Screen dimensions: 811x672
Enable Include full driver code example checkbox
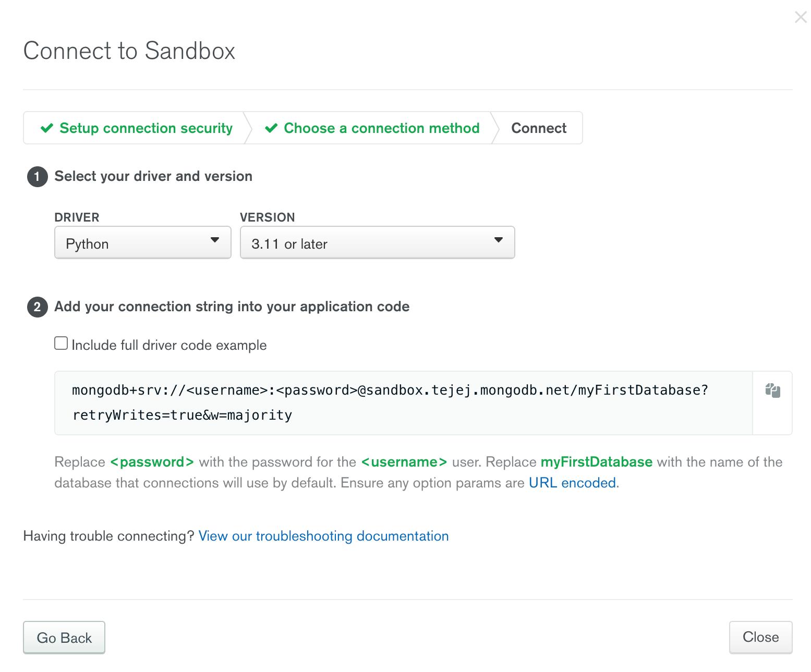click(61, 343)
